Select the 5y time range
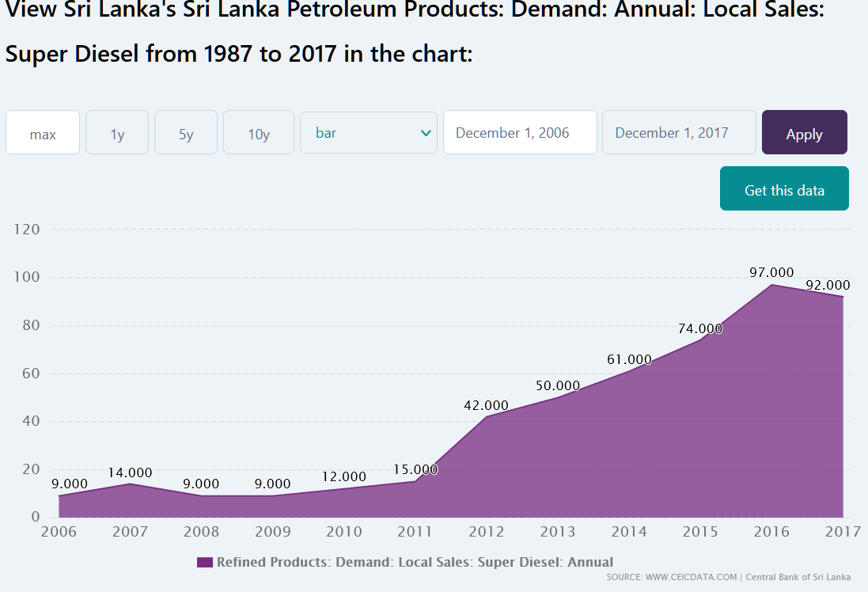 point(186,132)
